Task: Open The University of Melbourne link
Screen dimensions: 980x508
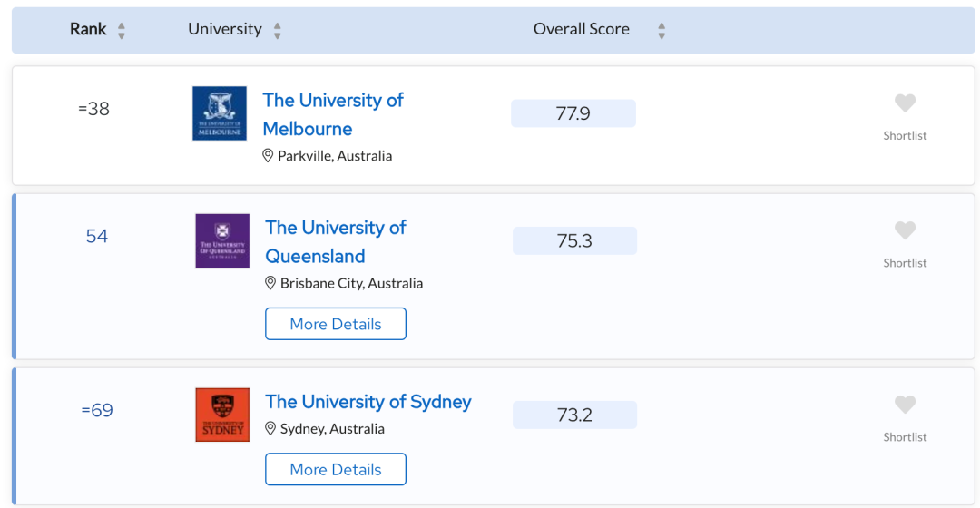Action: coord(333,114)
